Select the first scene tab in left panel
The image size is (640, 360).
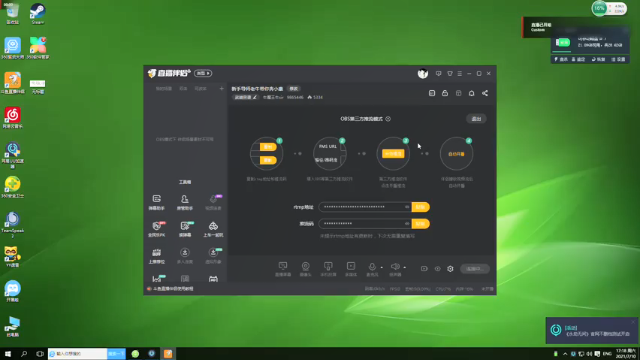click(164, 89)
